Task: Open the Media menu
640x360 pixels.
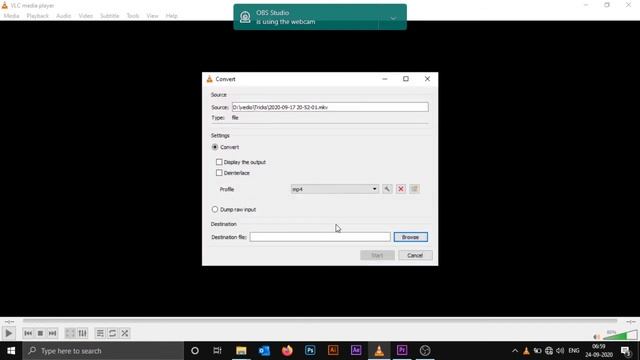Action: [11, 16]
